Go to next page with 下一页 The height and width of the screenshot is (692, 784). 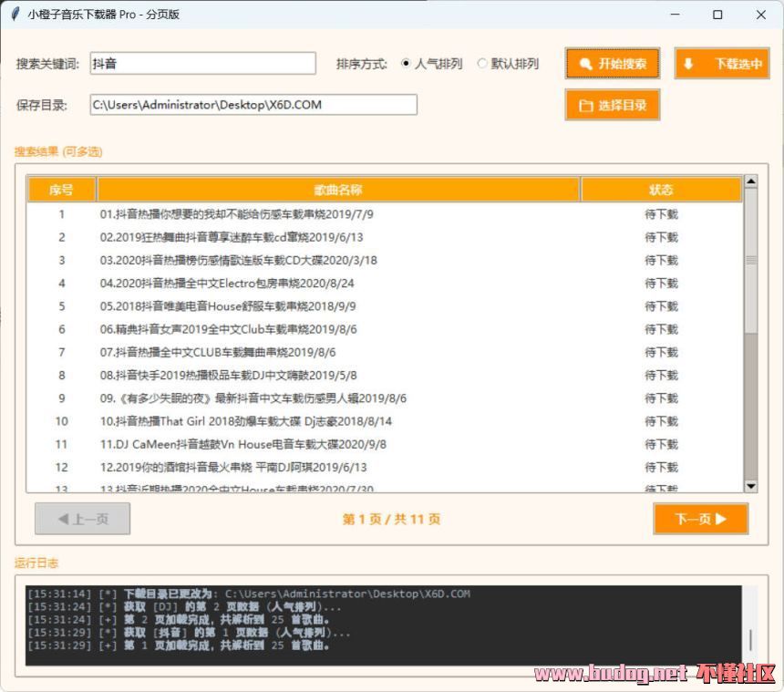click(700, 519)
